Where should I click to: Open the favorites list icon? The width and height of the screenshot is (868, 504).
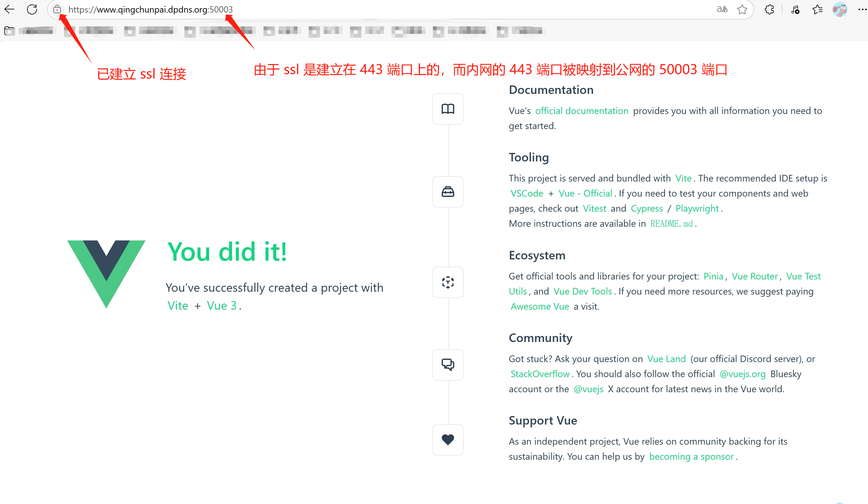[x=817, y=9]
